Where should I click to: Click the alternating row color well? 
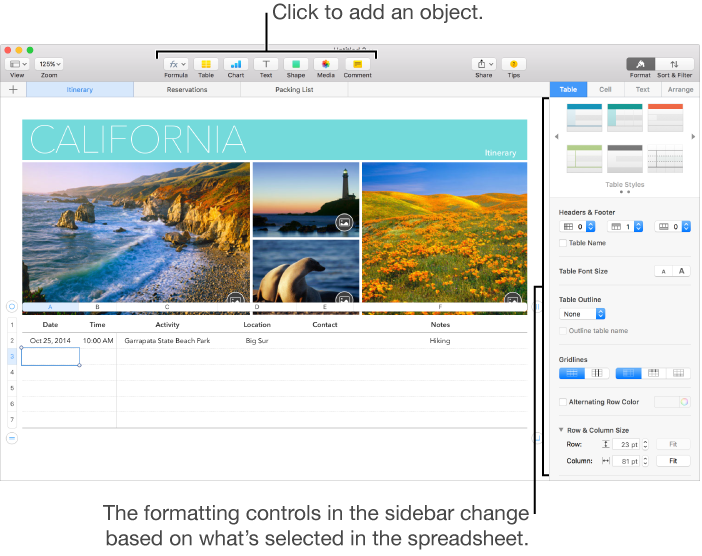(667, 402)
